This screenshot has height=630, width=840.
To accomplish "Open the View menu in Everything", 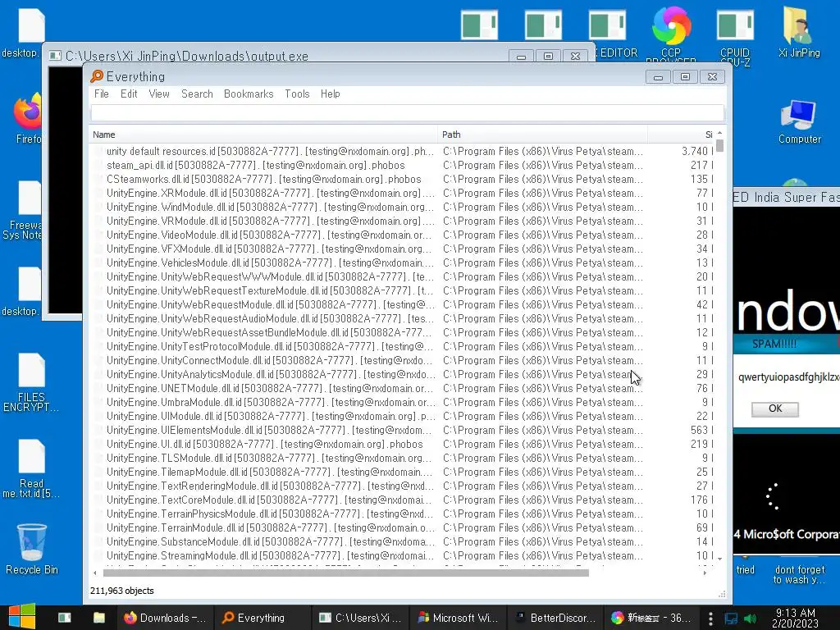I will [159, 94].
